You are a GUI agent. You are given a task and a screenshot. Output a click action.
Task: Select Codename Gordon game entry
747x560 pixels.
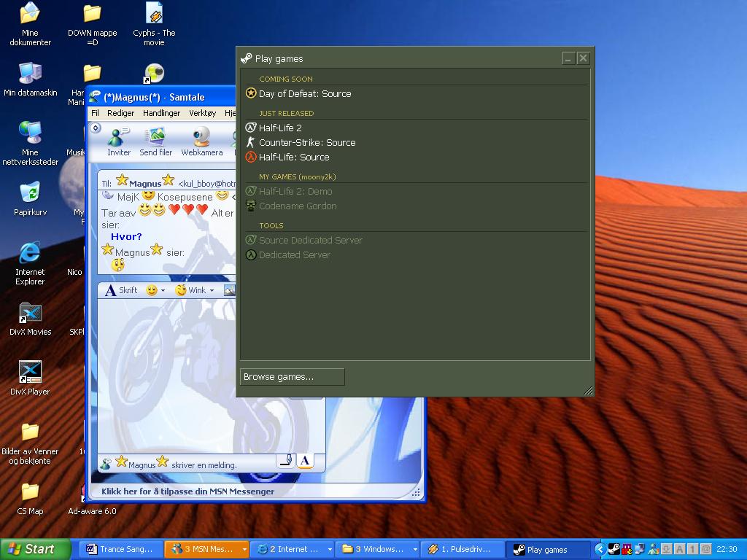point(298,206)
